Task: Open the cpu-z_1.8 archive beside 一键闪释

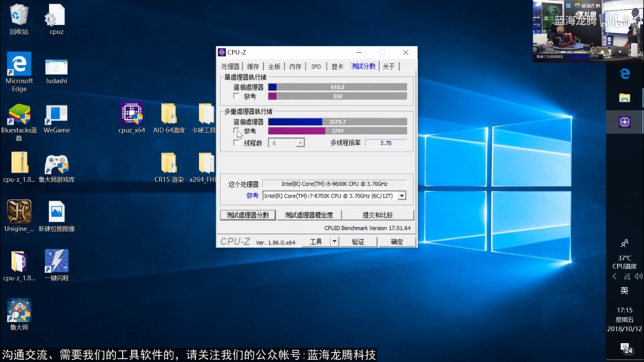Action: 19,266
